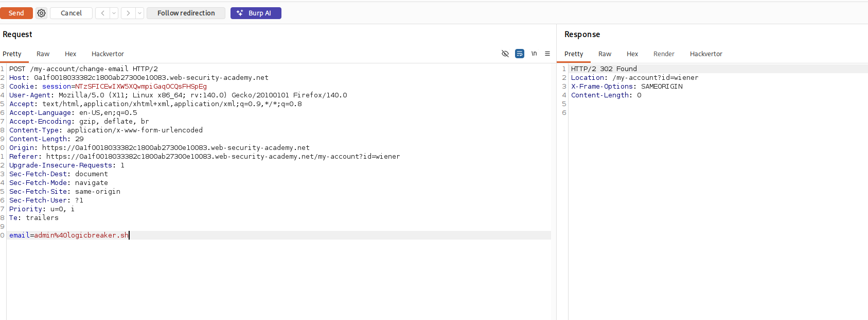Go back to previous request in history
868x320 pixels.
click(102, 13)
